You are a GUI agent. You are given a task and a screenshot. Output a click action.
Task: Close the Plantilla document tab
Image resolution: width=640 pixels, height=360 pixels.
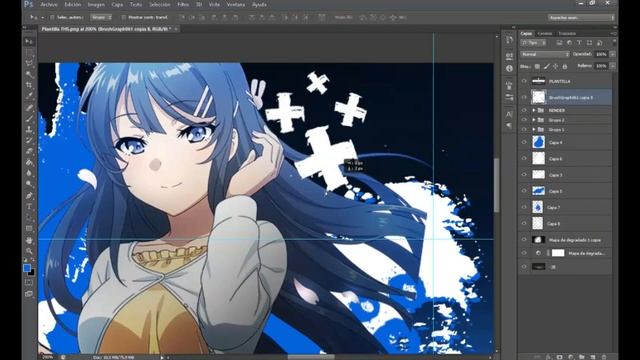(x=176, y=29)
